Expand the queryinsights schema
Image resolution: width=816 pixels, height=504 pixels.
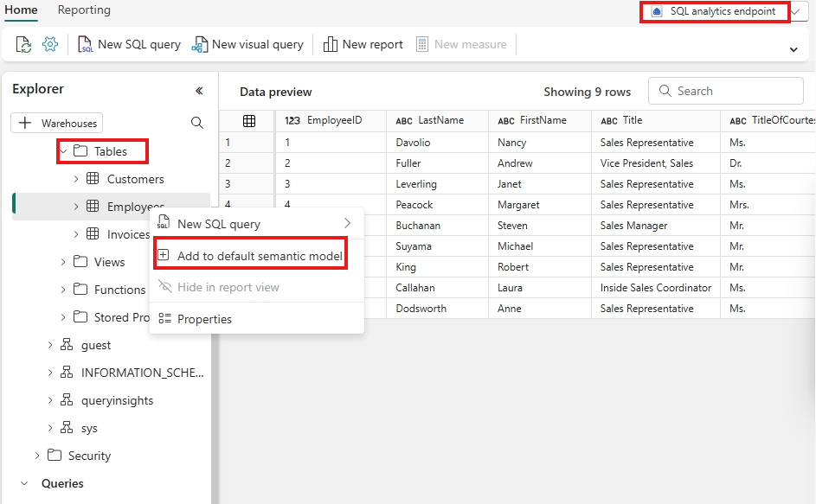point(50,400)
